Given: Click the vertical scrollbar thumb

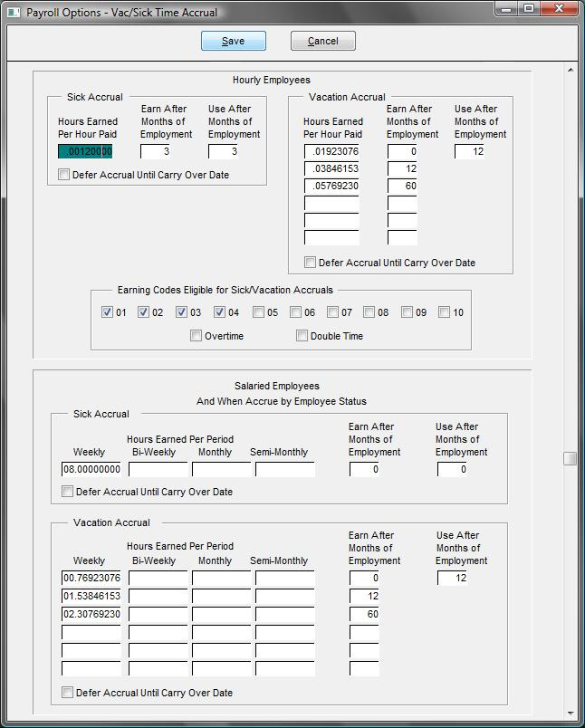Looking at the screenshot, I should [571, 458].
